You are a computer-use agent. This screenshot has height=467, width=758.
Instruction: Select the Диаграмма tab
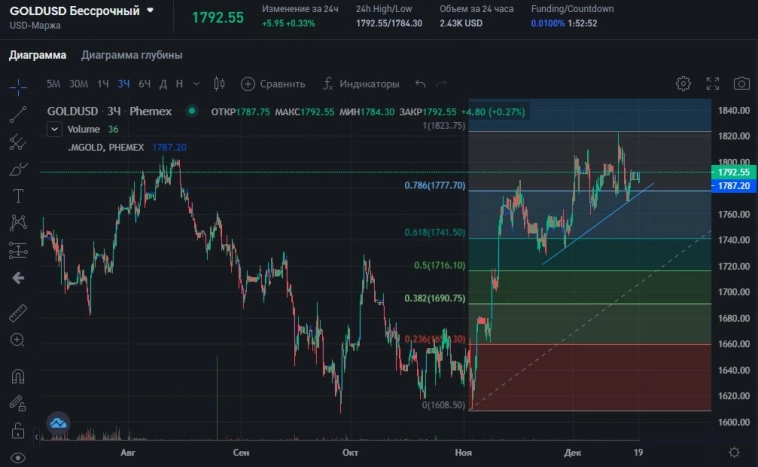tap(38, 55)
